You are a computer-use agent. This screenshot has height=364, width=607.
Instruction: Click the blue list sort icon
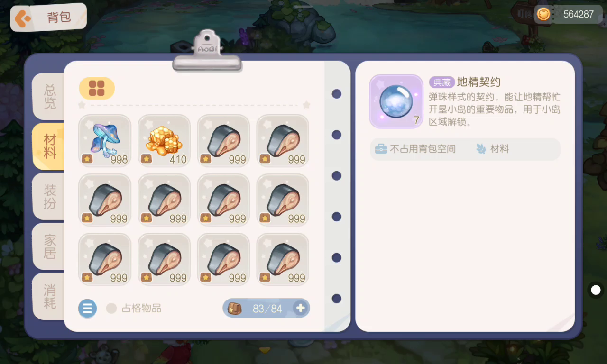87,309
